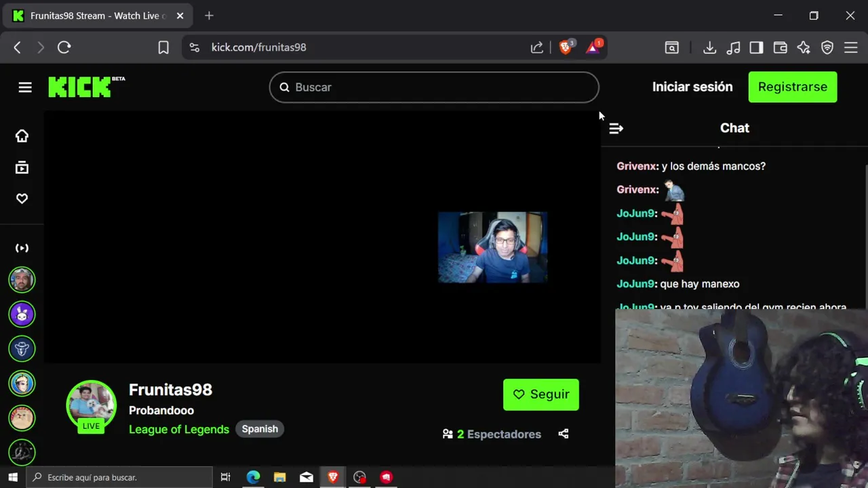Open first recommended channel avatar (bearded man)
Viewport: 868px width, 488px height.
22,280
